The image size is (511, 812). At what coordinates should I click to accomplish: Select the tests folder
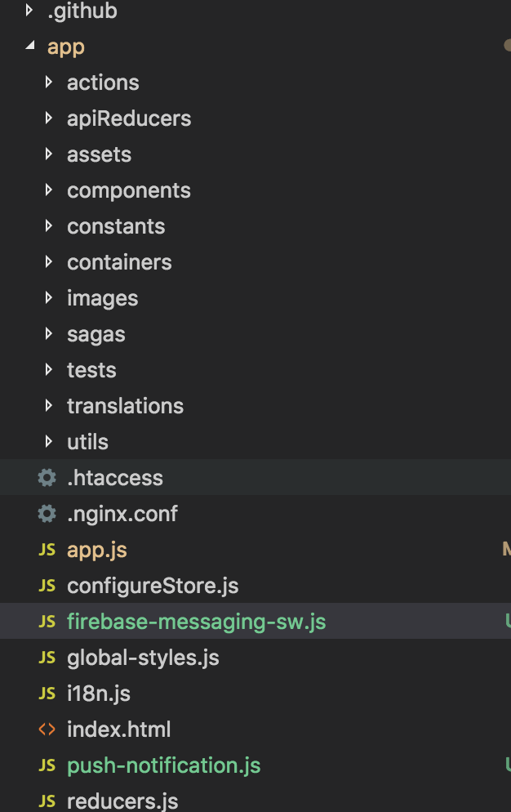point(91,370)
